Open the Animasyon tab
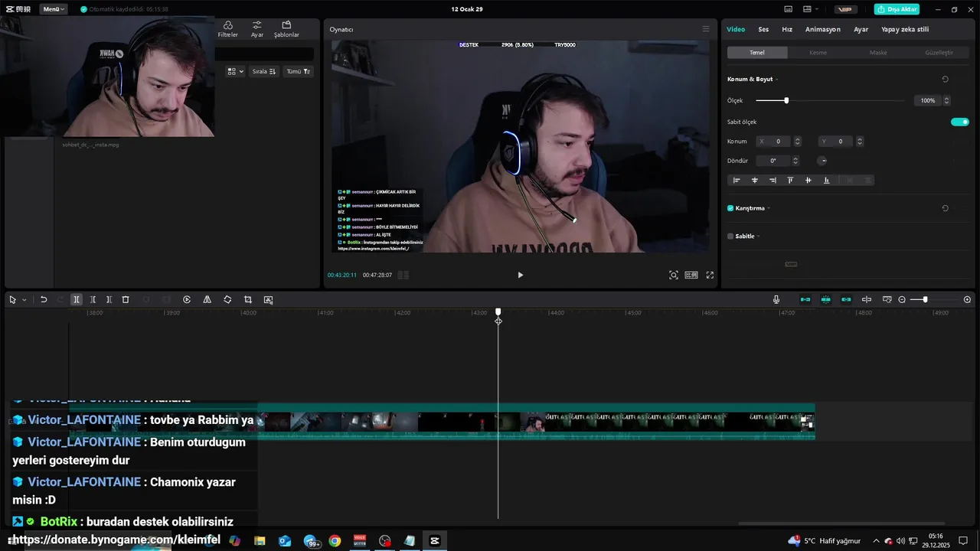Viewport: 980px width, 551px height. [823, 29]
